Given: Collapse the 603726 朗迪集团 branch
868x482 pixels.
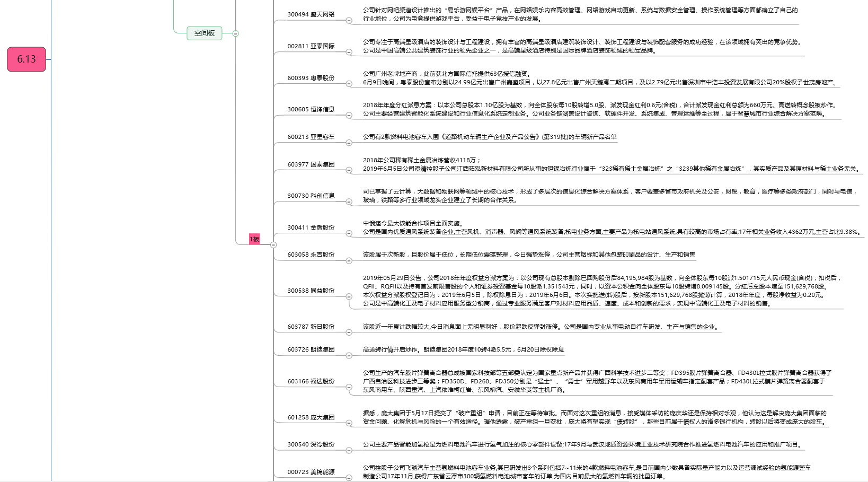Looking at the screenshot, I should pyautogui.click(x=349, y=355).
